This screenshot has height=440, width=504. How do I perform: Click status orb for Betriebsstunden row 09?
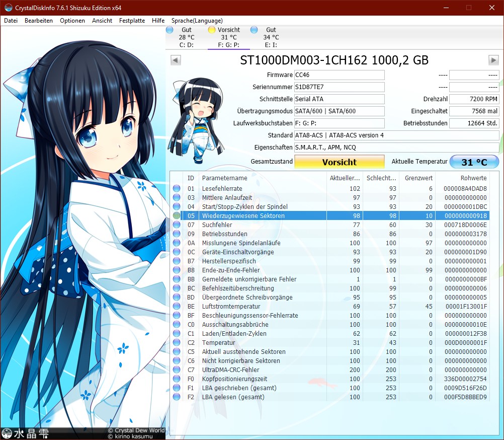pos(177,234)
